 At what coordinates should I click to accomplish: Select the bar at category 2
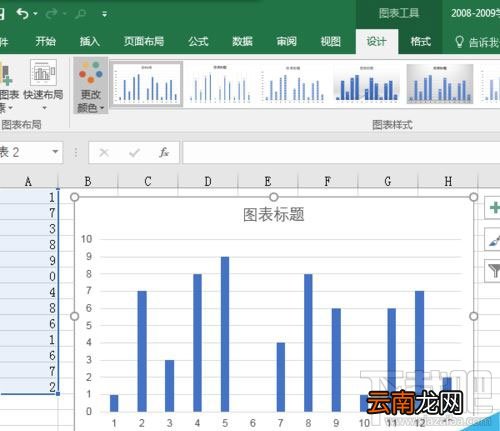coord(142,351)
